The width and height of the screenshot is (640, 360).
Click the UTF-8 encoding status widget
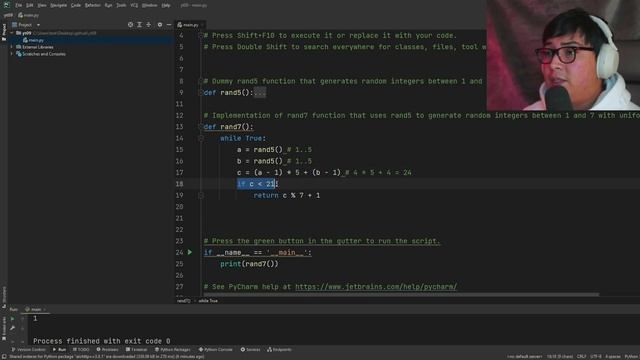tap(596, 357)
